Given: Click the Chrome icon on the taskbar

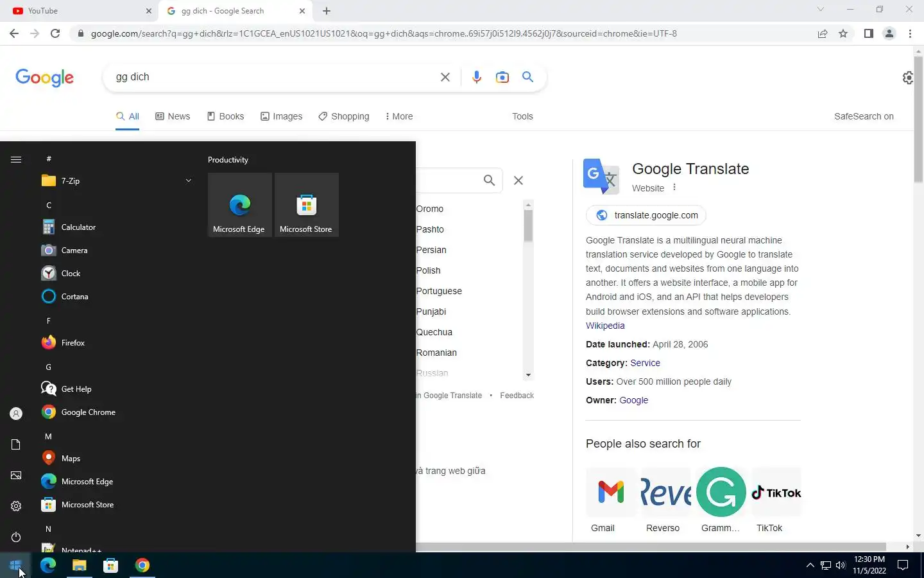Looking at the screenshot, I should pyautogui.click(x=142, y=565).
